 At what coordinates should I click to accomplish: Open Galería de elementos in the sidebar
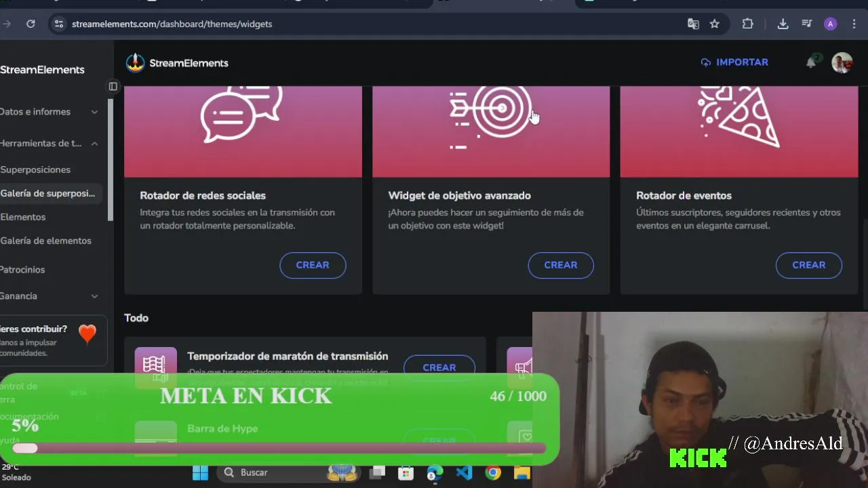(45, 241)
